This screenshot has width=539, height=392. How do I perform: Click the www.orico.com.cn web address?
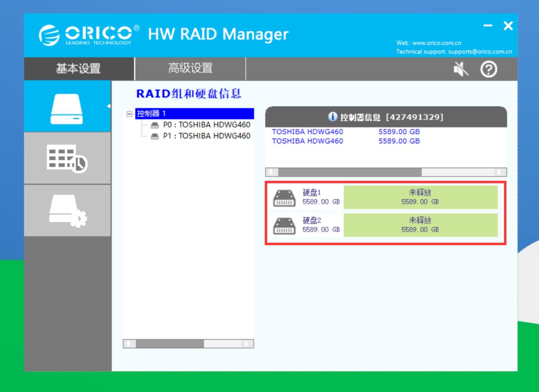[436, 43]
